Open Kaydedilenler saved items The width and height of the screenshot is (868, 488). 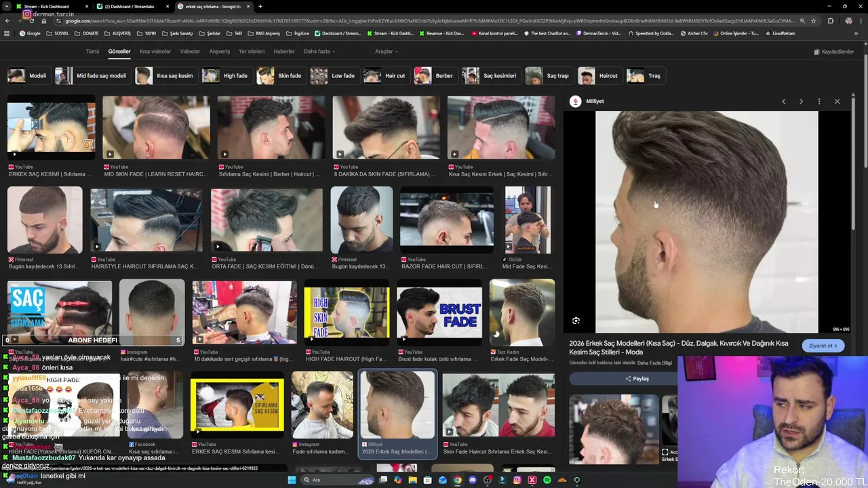(834, 52)
